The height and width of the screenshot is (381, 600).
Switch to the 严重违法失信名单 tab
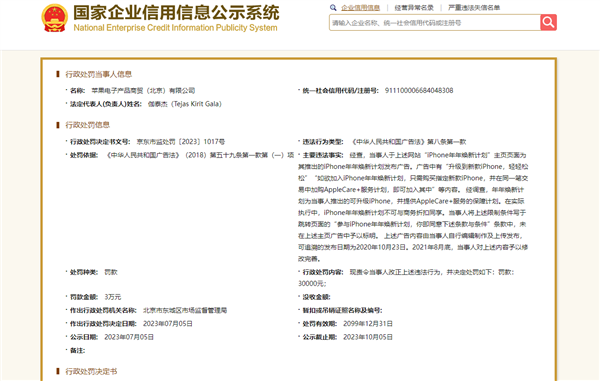click(x=474, y=8)
